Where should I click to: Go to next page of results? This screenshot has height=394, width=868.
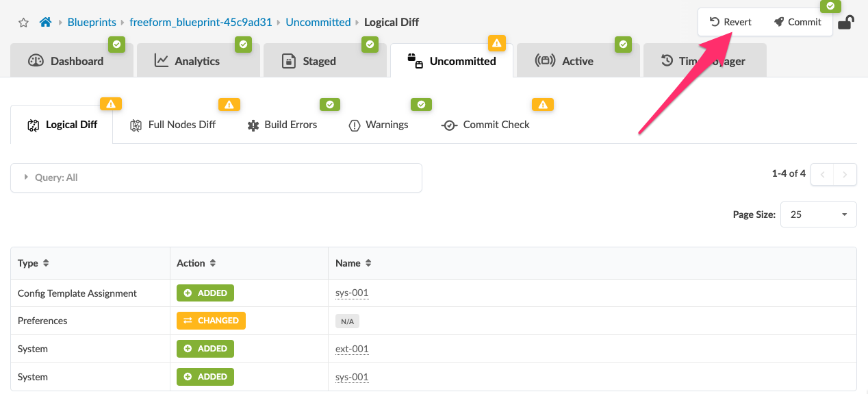tap(845, 175)
